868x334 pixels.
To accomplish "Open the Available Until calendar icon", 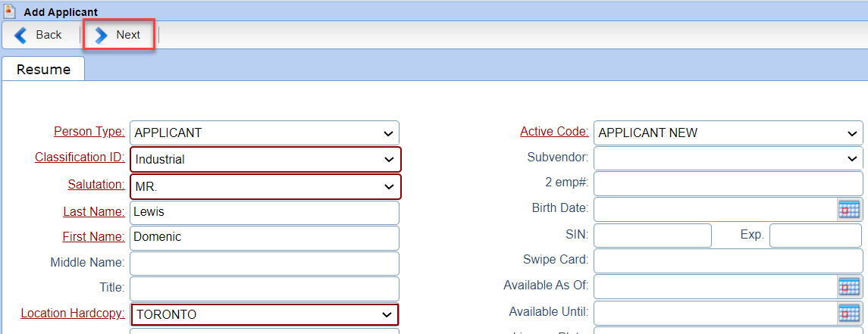I will pyautogui.click(x=848, y=312).
